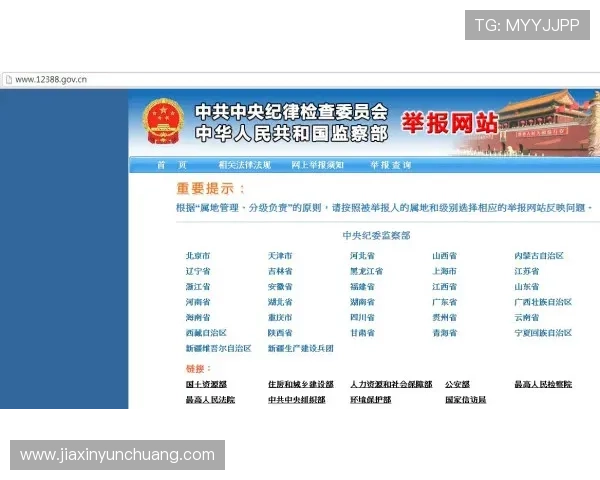
Task: Visit the 青海省 link
Action: [x=445, y=333]
